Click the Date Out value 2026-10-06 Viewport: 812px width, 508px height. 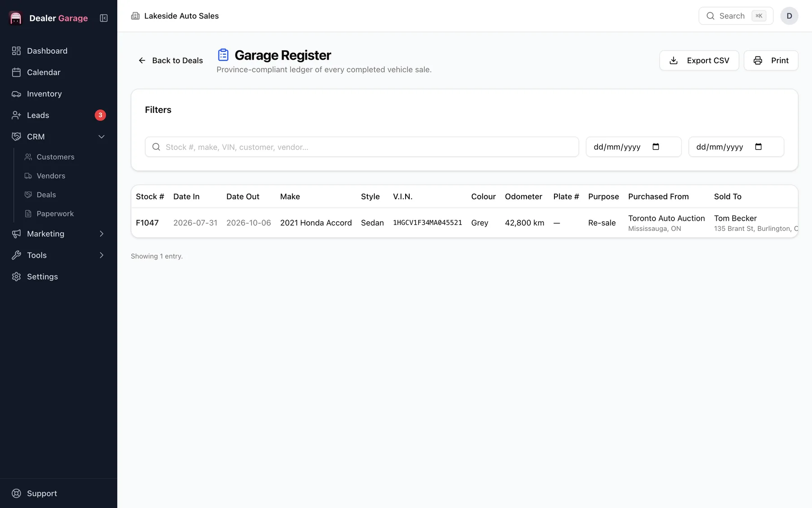[249, 223]
